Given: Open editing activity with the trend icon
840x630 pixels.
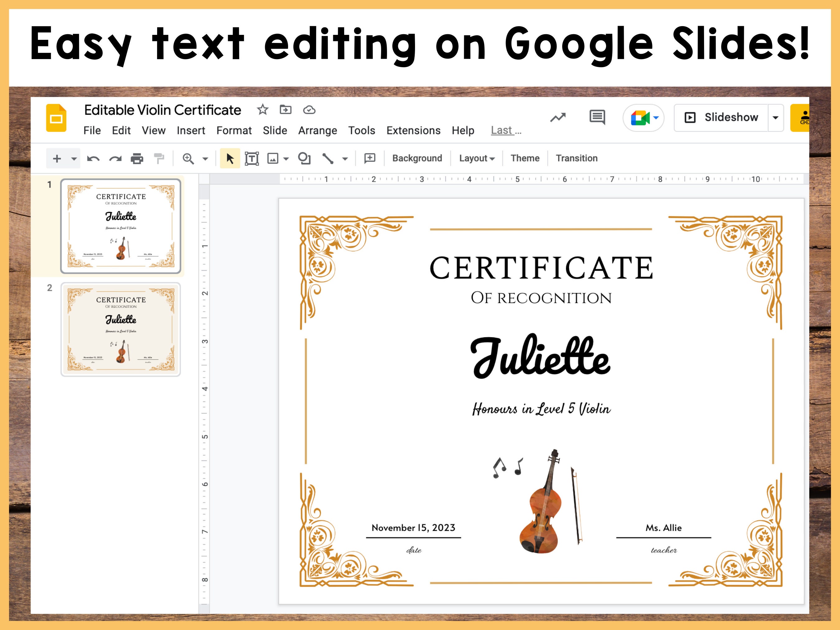Looking at the screenshot, I should coord(558,117).
